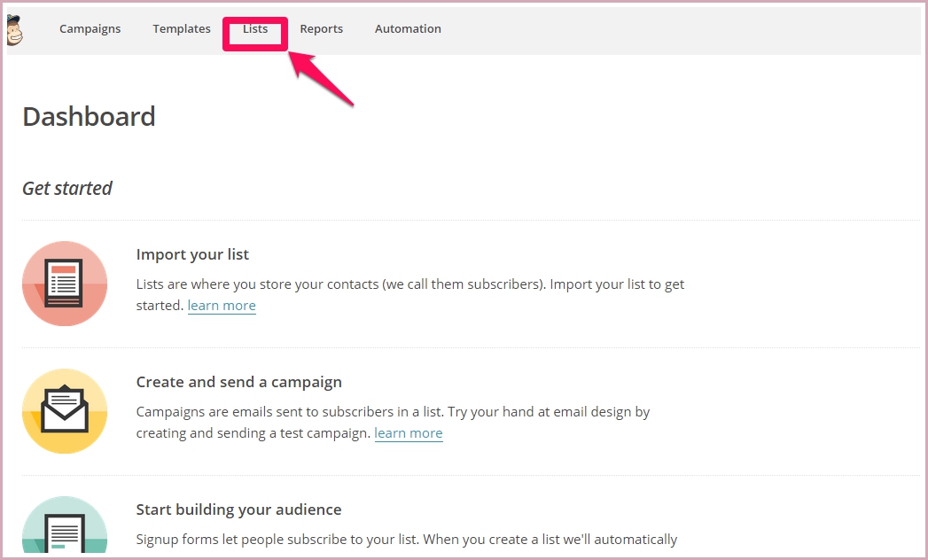928x560 pixels.
Task: Select 'Start building your audience' heading
Action: point(238,510)
